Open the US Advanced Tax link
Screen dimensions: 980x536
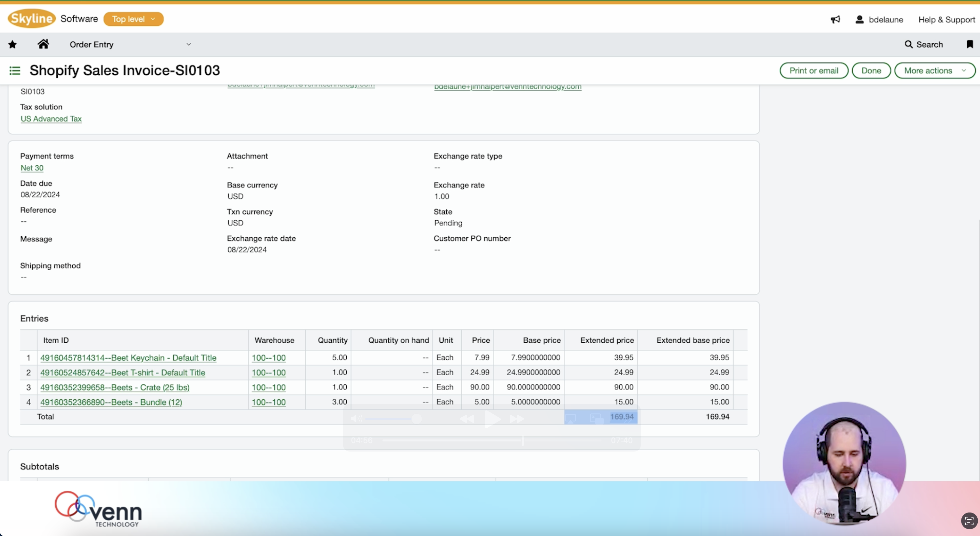51,119
